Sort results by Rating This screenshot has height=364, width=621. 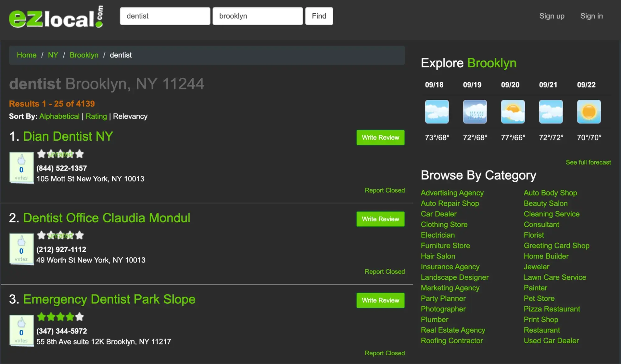click(x=96, y=116)
